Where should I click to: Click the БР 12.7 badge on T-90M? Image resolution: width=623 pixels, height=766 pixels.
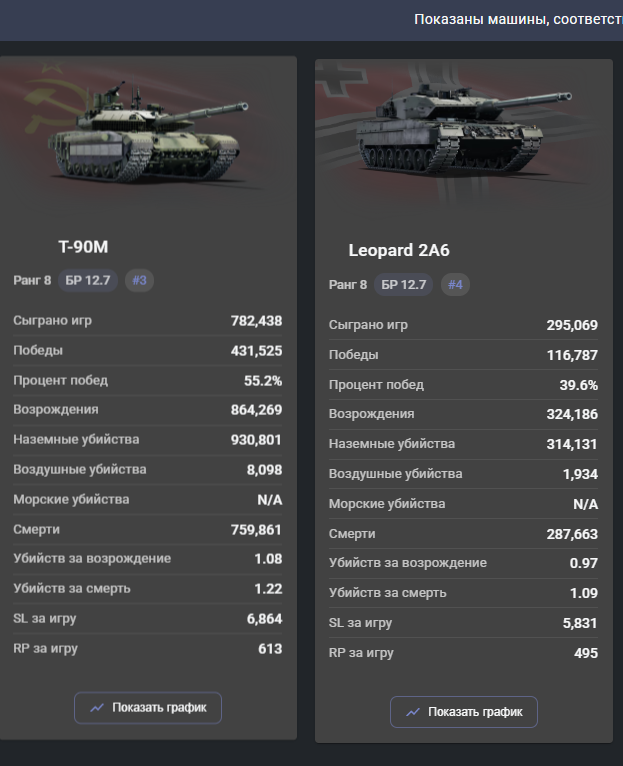[88, 280]
